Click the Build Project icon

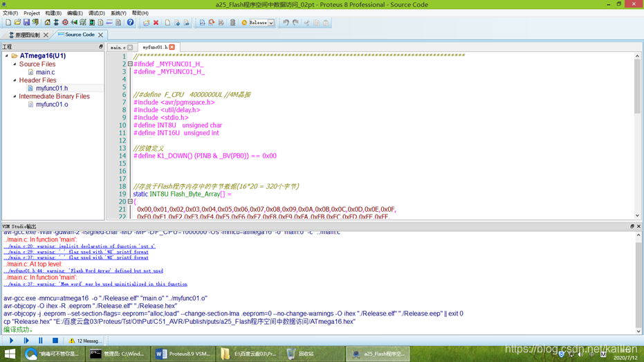pyautogui.click(x=202, y=23)
